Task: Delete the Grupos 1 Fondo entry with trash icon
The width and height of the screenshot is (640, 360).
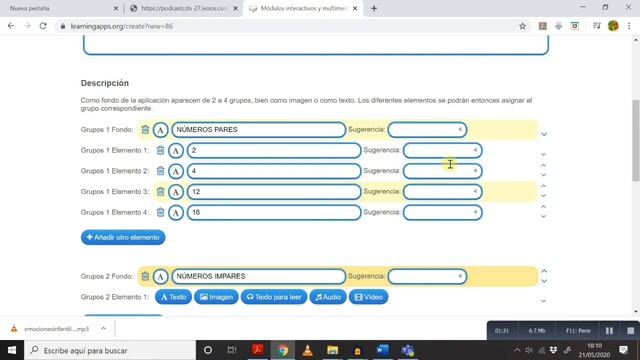Action: [x=145, y=130]
